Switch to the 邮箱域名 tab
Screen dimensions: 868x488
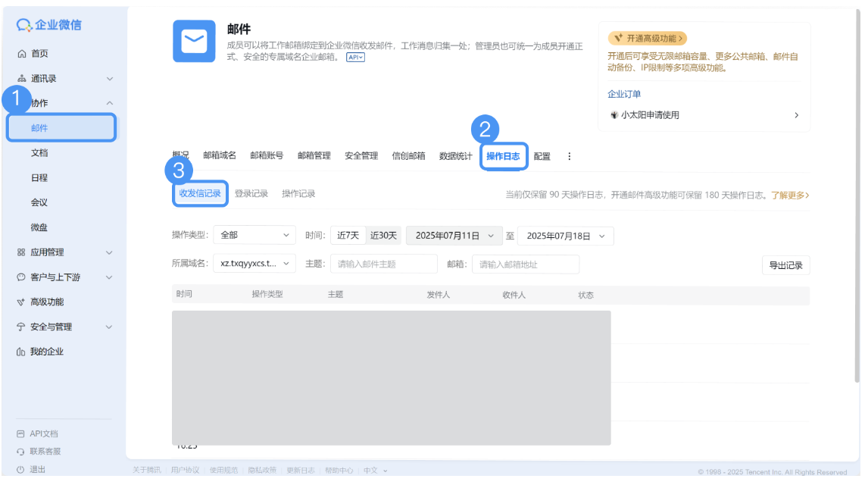click(x=220, y=155)
